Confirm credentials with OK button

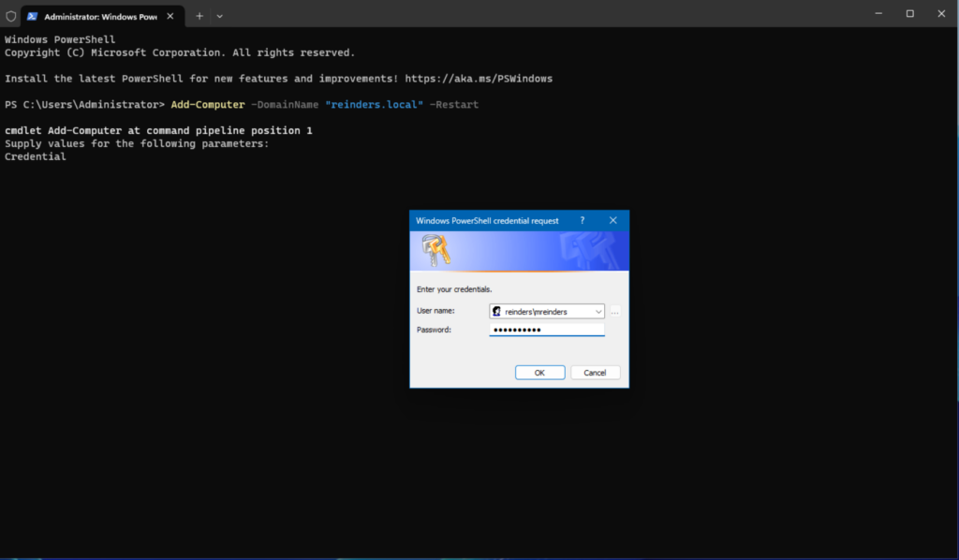(x=539, y=373)
